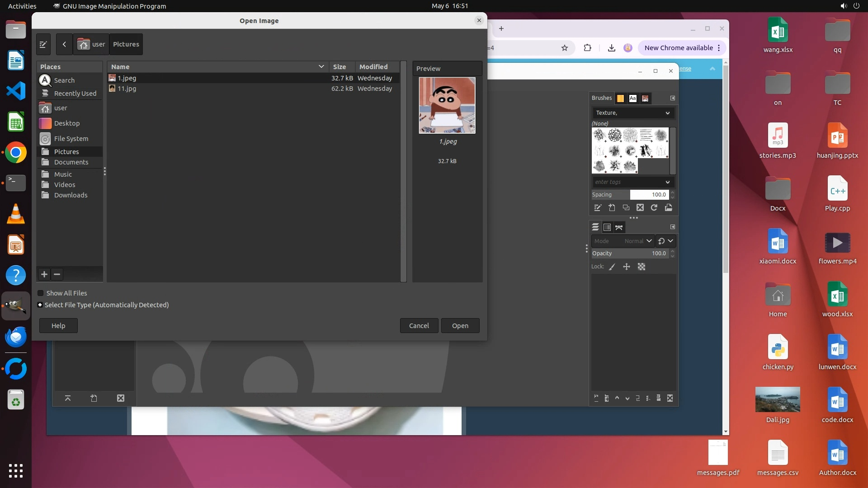Enable the Show All Files checkbox

click(41, 293)
